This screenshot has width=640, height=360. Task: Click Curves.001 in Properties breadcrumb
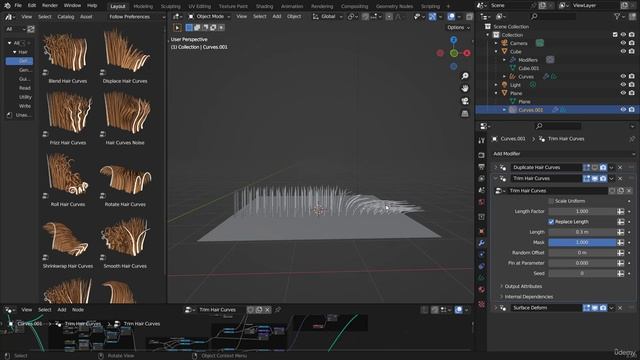(513, 139)
